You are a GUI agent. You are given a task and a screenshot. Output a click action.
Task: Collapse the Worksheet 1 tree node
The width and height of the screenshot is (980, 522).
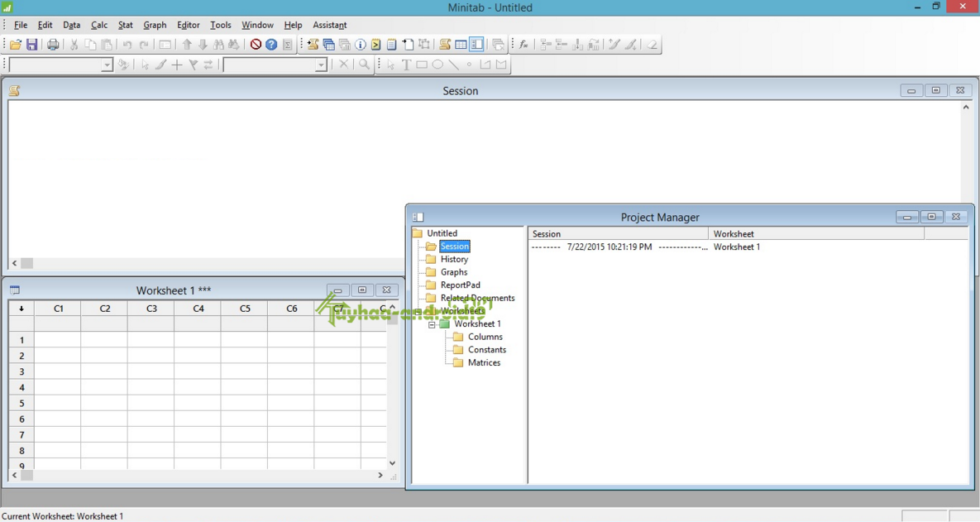click(431, 324)
